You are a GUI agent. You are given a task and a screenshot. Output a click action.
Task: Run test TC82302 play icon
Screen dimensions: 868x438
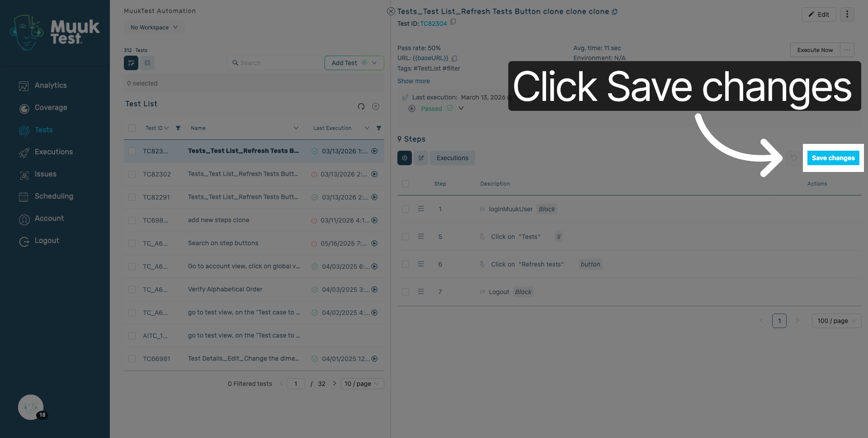tap(375, 174)
